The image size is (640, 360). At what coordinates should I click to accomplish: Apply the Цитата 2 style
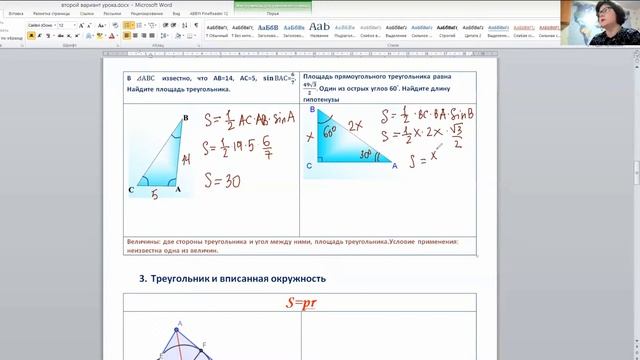[473, 31]
